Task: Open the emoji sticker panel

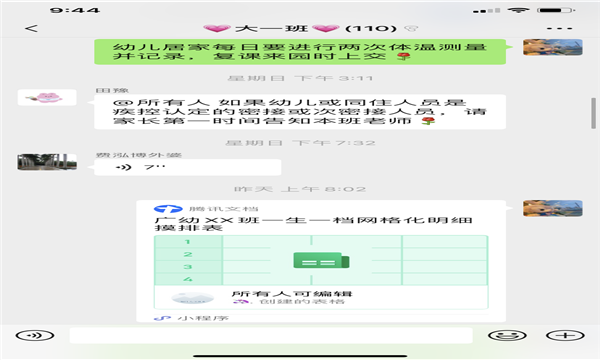Action: point(507,336)
